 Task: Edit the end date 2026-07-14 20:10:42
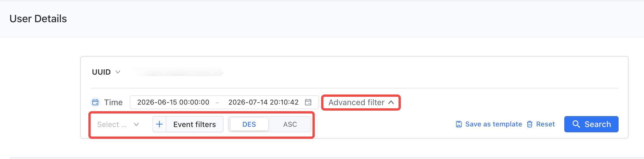[x=263, y=102]
